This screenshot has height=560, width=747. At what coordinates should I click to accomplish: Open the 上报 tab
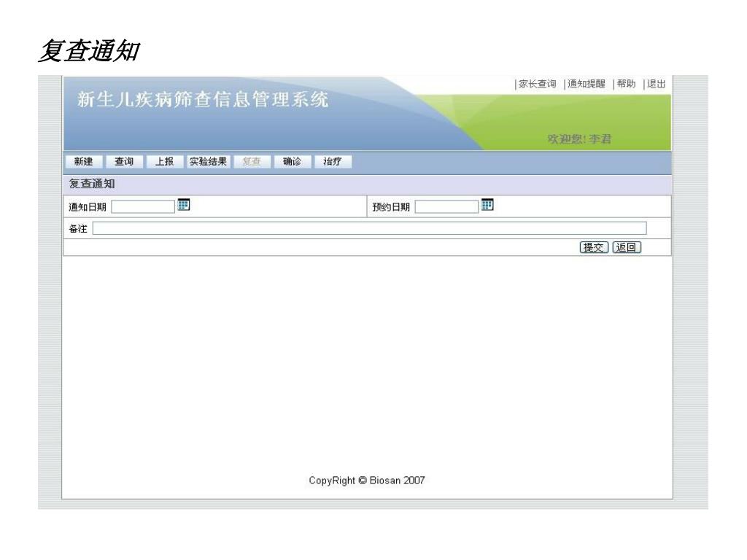point(164,161)
